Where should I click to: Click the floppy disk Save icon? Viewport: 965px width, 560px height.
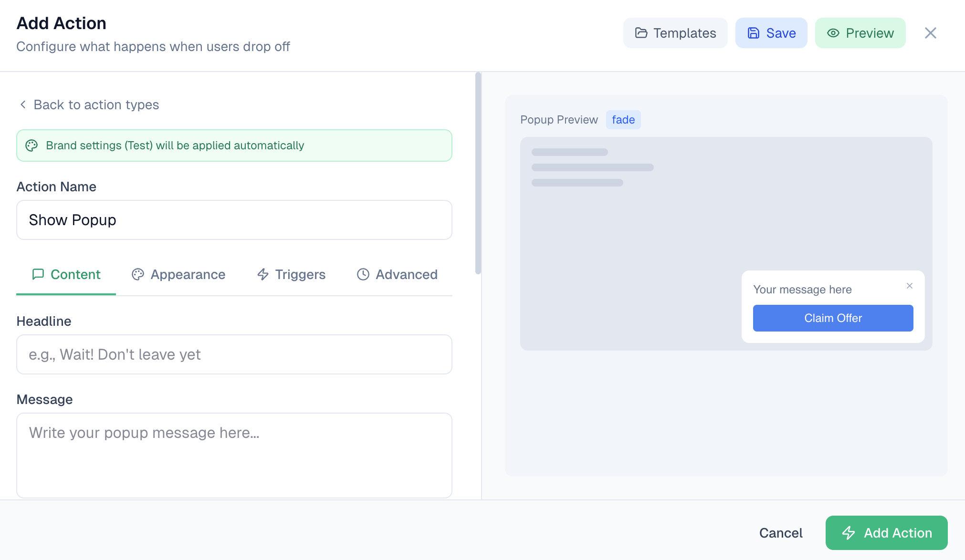point(753,33)
